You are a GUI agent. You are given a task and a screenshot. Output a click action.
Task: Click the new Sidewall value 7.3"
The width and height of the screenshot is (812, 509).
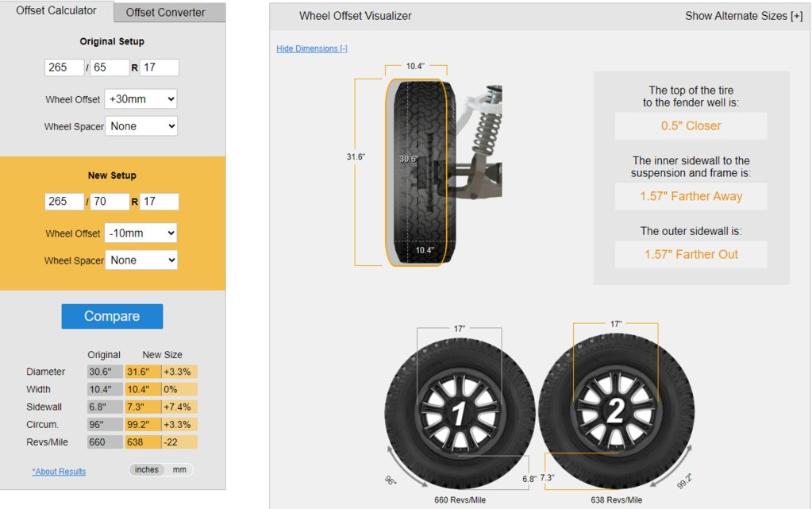coord(143,407)
